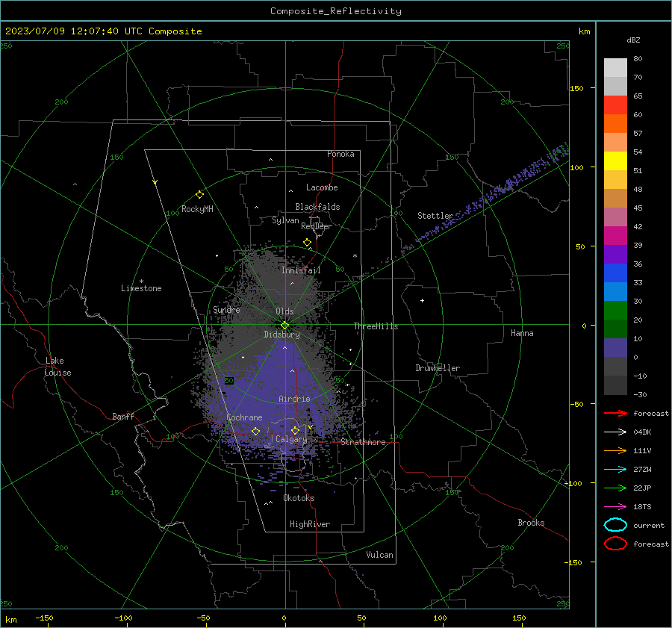The image size is (672, 628).
Task: Click the Innisfail city label
Action: tap(301, 270)
